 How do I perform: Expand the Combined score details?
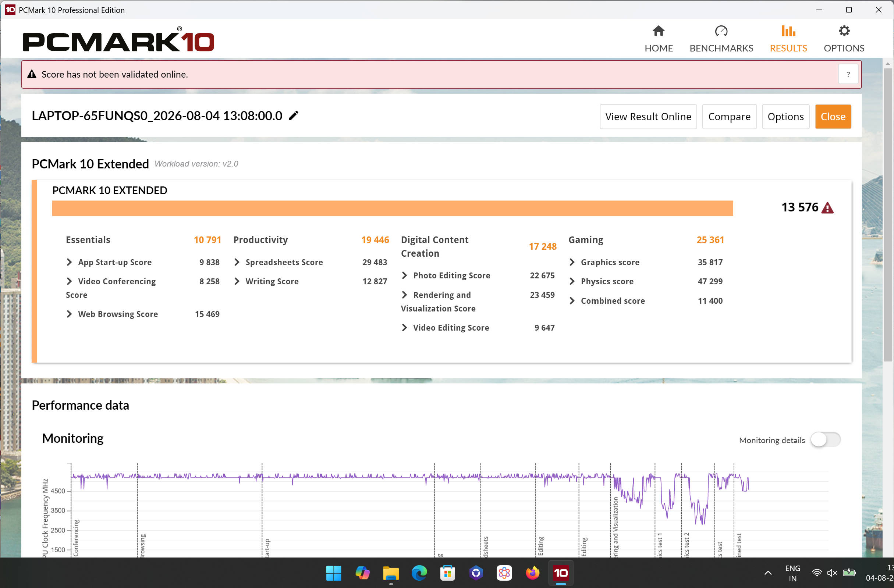[x=572, y=301]
